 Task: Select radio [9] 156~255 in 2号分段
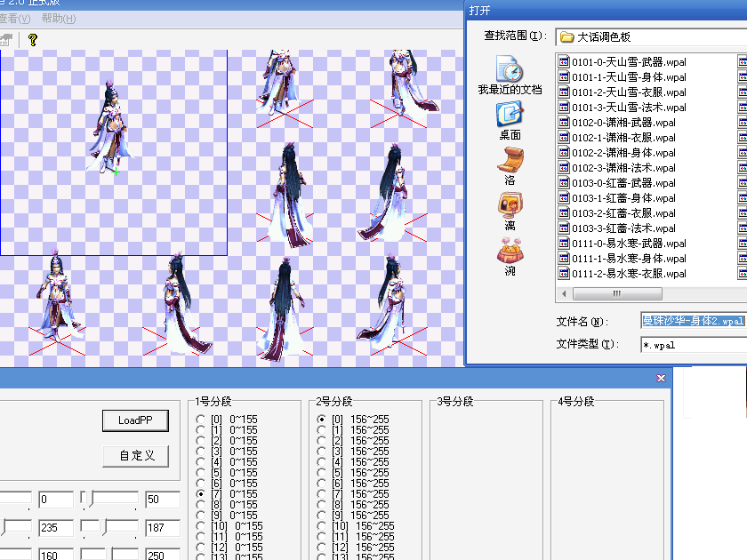tap(322, 516)
